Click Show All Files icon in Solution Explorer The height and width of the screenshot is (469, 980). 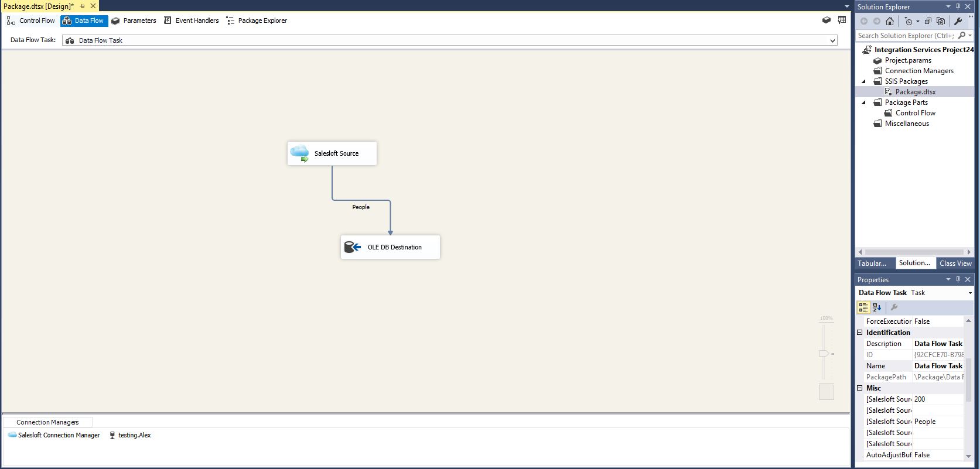click(x=941, y=21)
